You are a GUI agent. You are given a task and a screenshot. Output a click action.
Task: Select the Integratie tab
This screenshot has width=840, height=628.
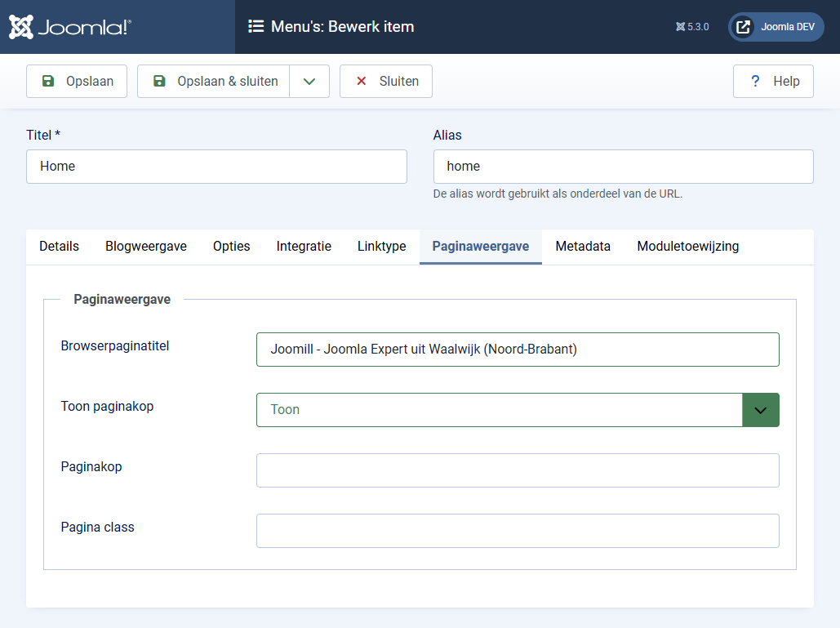pyautogui.click(x=304, y=247)
